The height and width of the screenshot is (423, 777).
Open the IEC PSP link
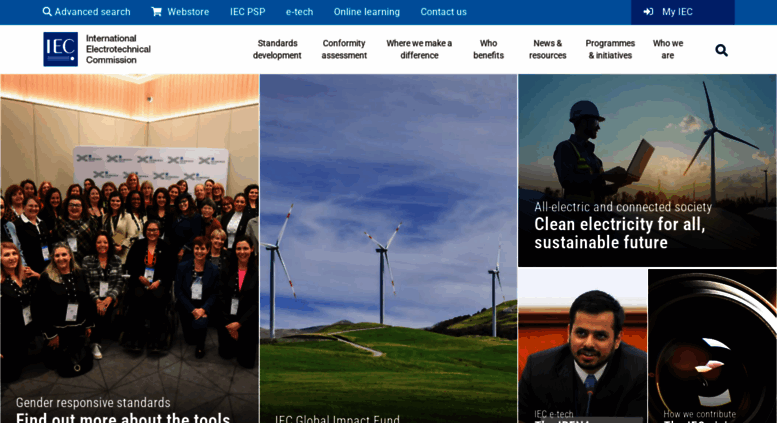248,11
